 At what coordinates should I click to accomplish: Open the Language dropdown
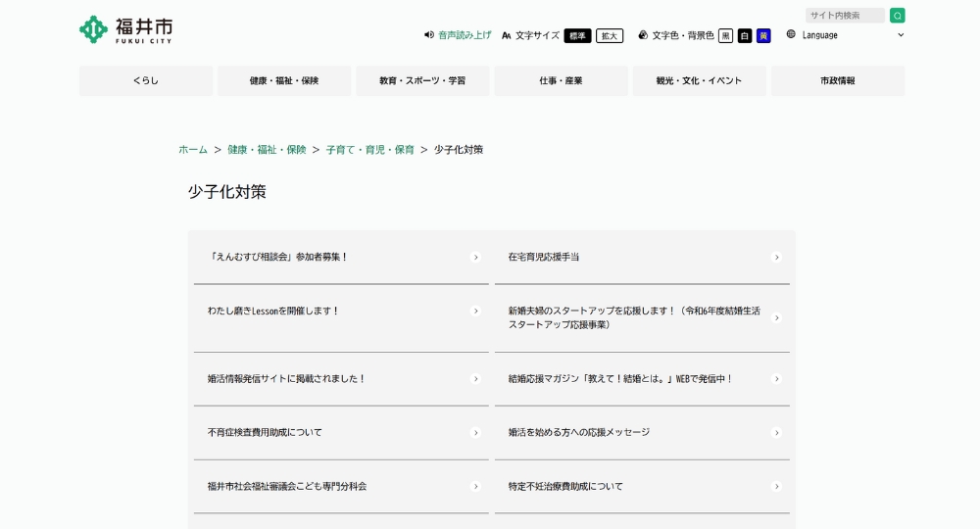[853, 35]
